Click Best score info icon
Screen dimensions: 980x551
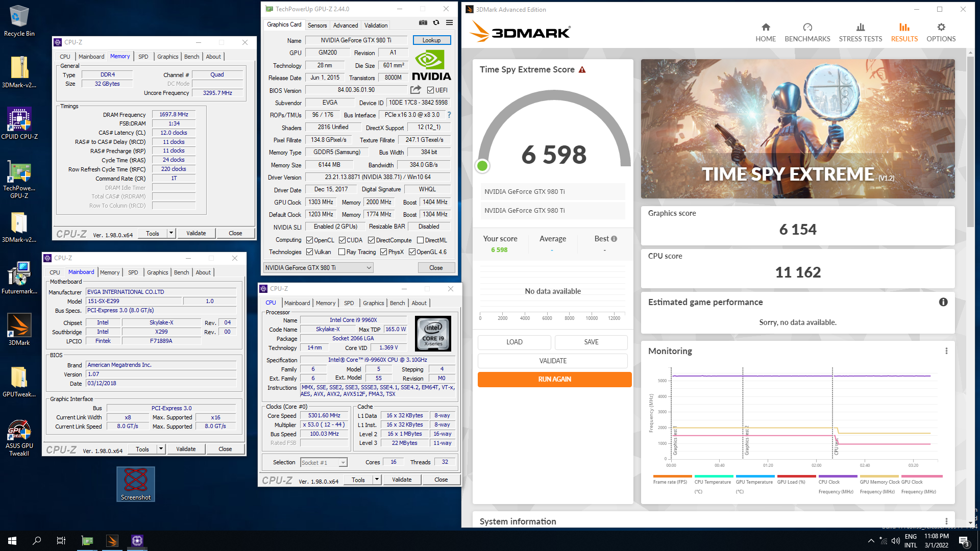pyautogui.click(x=614, y=239)
